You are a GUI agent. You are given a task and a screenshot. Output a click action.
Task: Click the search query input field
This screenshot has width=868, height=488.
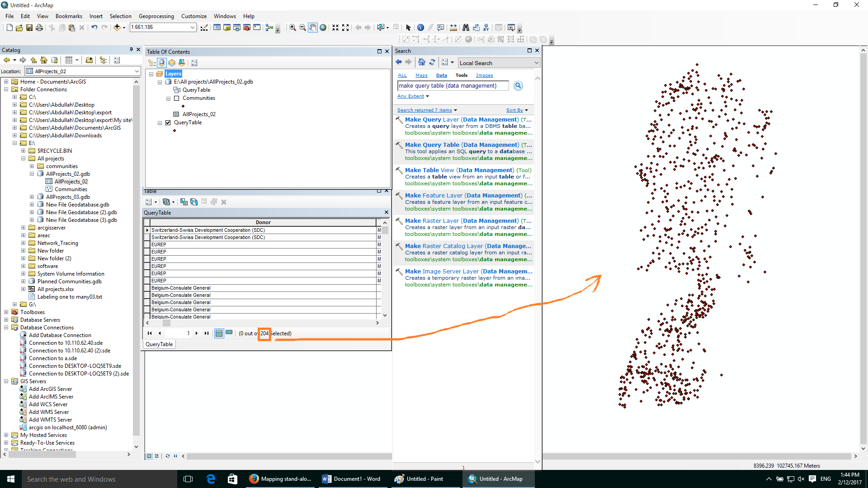click(453, 86)
